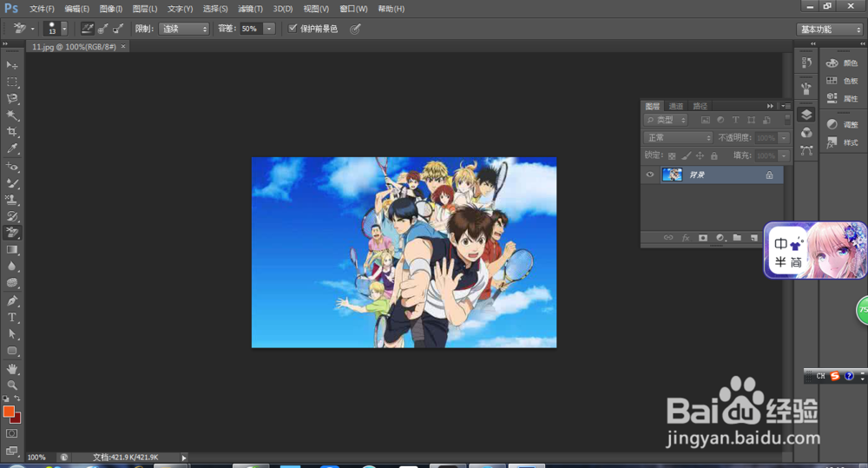Reset default foreground and background colors

(x=5, y=399)
